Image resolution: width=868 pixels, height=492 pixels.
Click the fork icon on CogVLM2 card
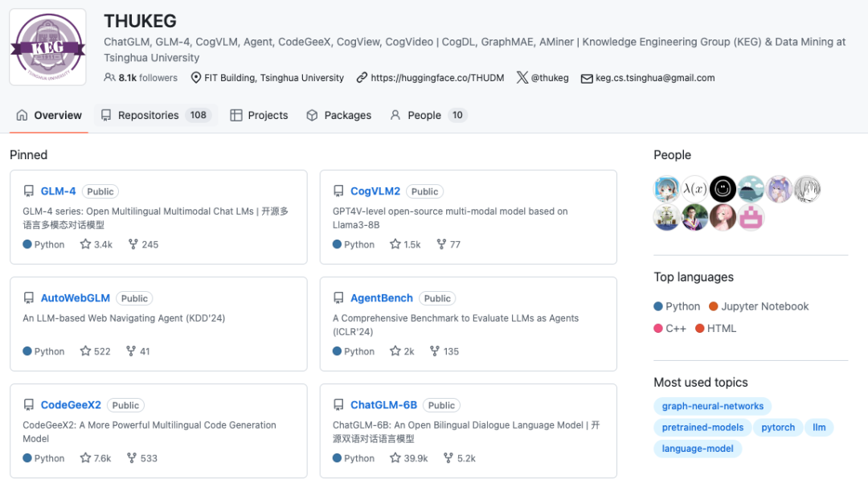pos(441,244)
